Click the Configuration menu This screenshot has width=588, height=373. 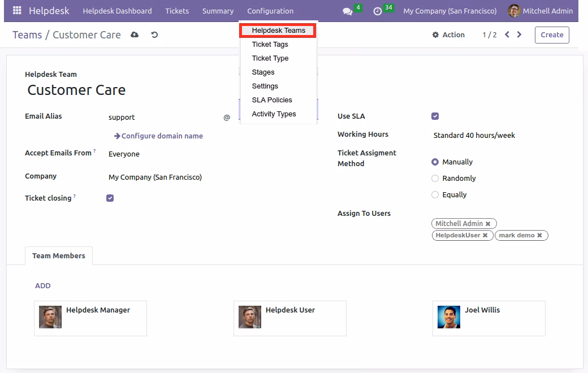point(270,11)
